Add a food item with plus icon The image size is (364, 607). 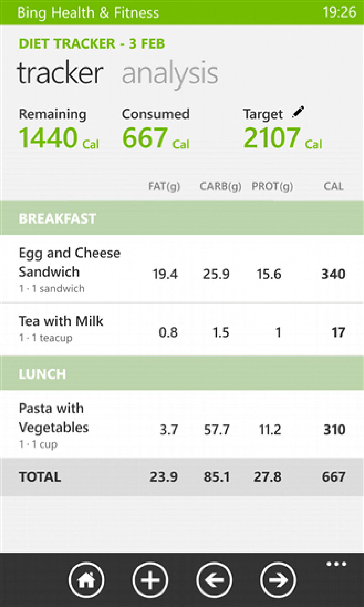click(x=150, y=580)
